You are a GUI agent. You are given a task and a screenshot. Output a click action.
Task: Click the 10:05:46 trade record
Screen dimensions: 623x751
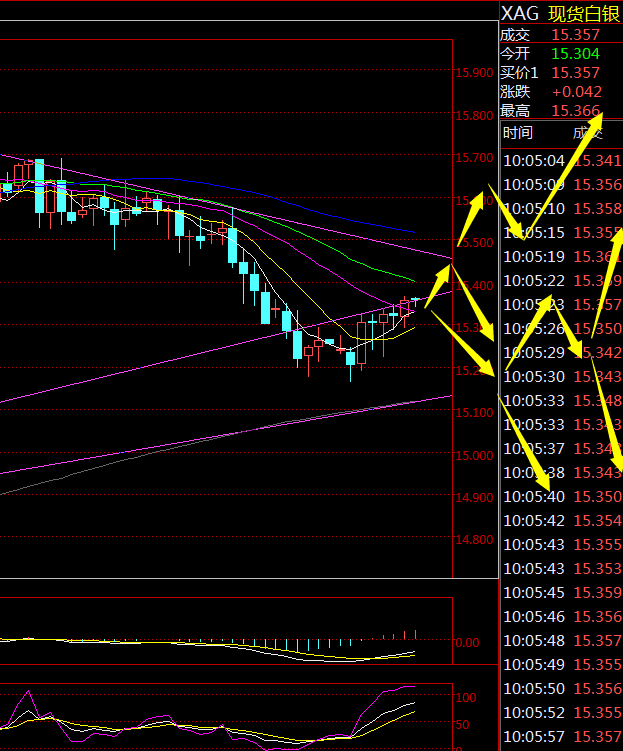tap(533, 616)
